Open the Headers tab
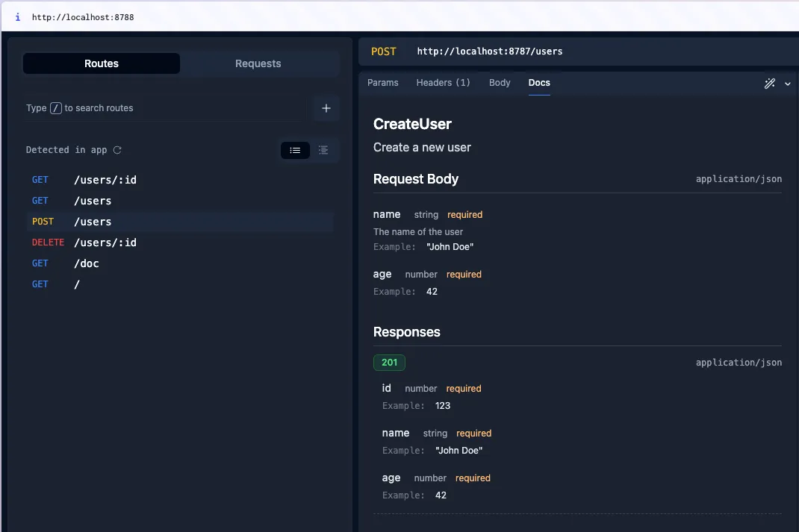Screen dimensions: 799x532 444,83
